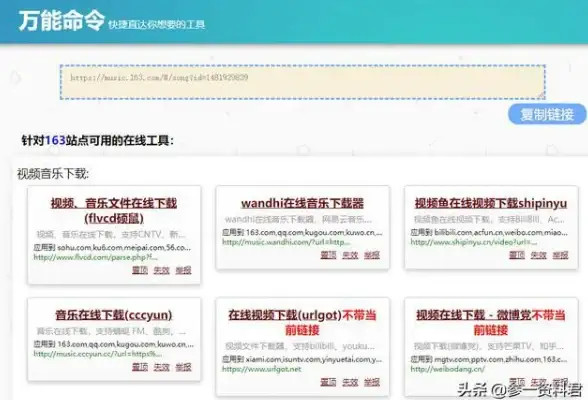Click 应用到 sohu.com,ku6.com,meipai.com line

tap(112, 247)
